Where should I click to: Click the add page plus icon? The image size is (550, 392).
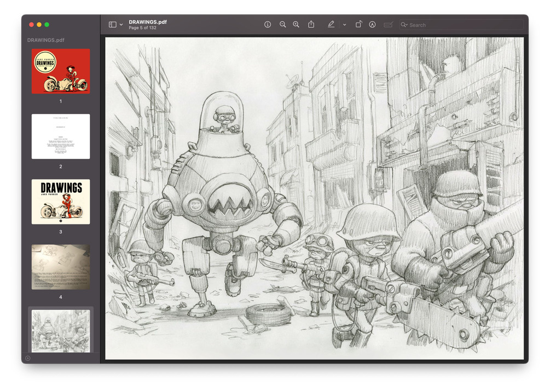point(28,358)
